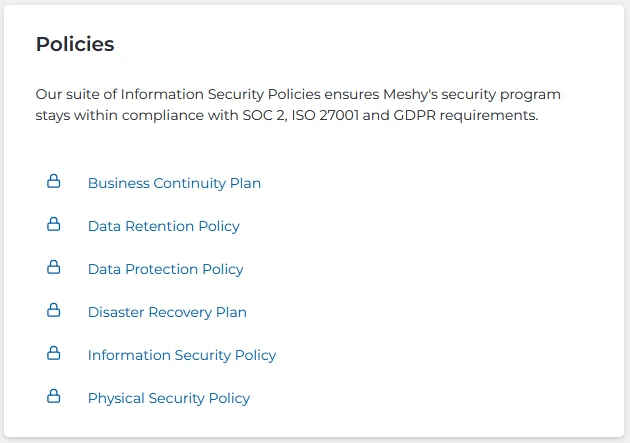Image resolution: width=630 pixels, height=443 pixels.
Task: Click the Policies heading
Action: [75, 44]
